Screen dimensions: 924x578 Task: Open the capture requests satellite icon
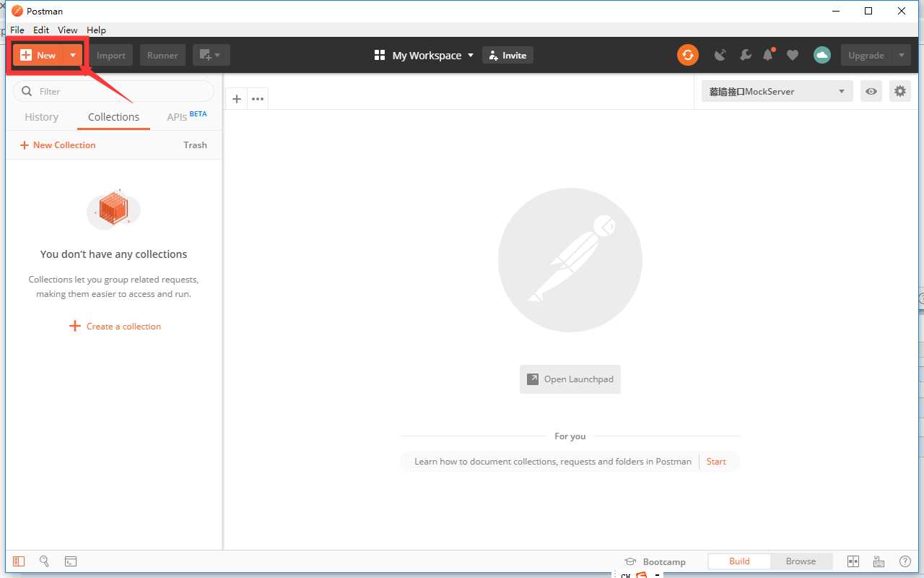pos(720,55)
